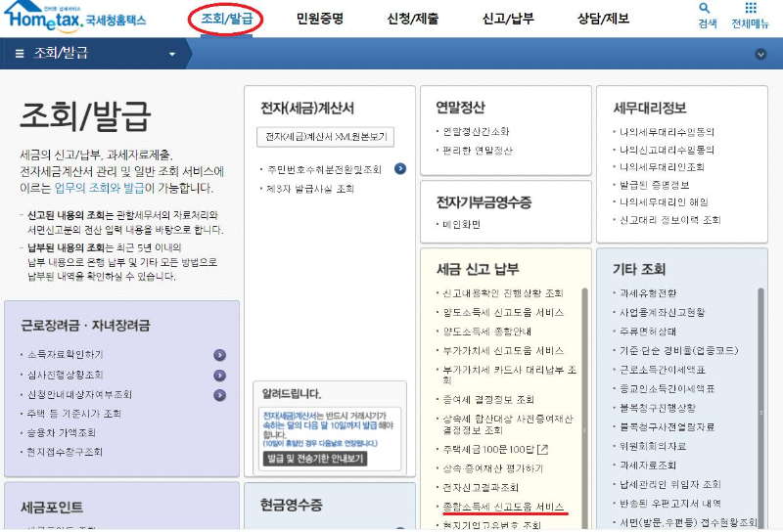The image size is (783, 532).
Task: Click the Hometax logo
Action: [x=75, y=17]
